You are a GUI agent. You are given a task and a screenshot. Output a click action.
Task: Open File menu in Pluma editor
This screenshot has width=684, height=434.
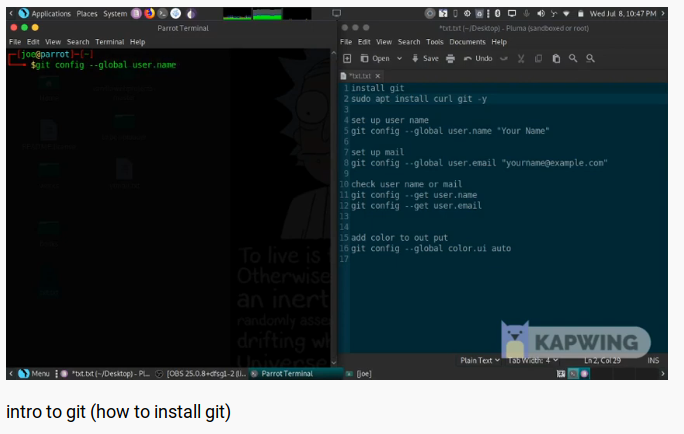pos(346,42)
